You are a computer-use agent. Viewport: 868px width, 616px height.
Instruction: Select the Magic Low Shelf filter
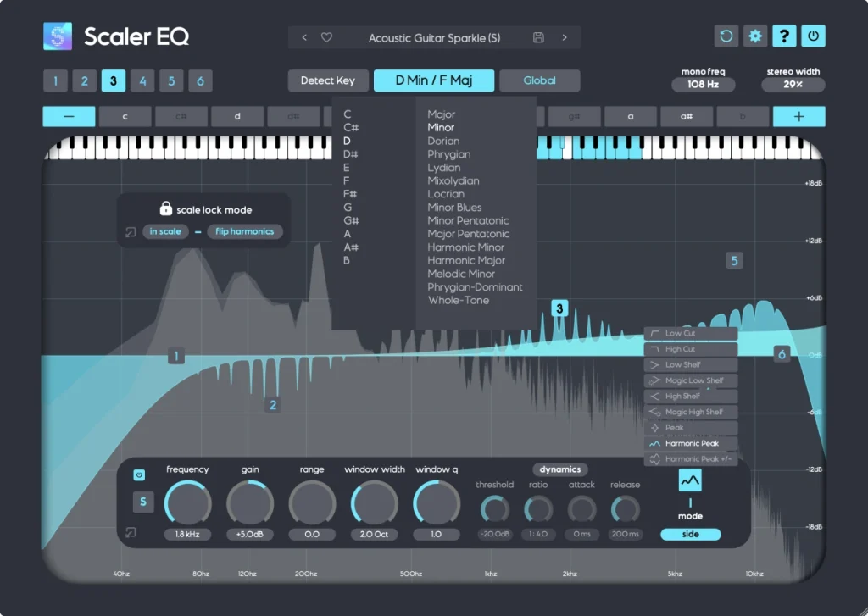691,380
